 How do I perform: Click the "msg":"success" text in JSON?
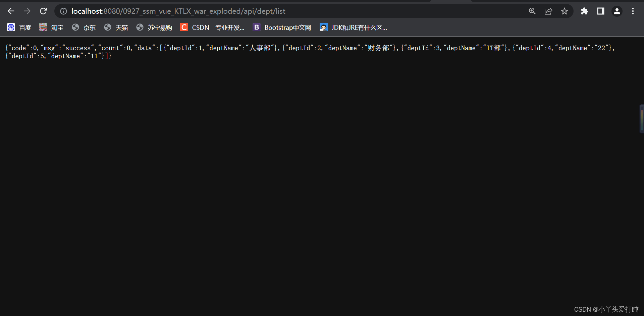point(68,48)
